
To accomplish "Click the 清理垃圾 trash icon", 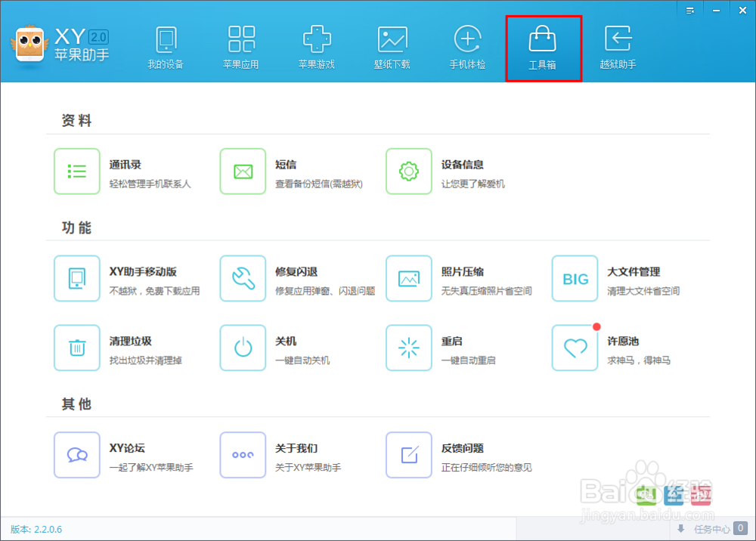I will point(77,348).
